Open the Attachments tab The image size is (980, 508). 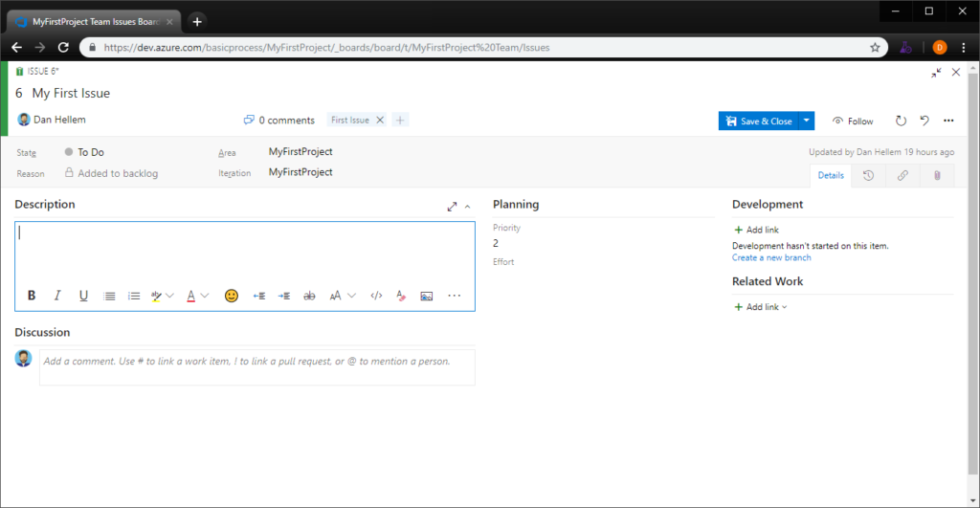click(937, 175)
